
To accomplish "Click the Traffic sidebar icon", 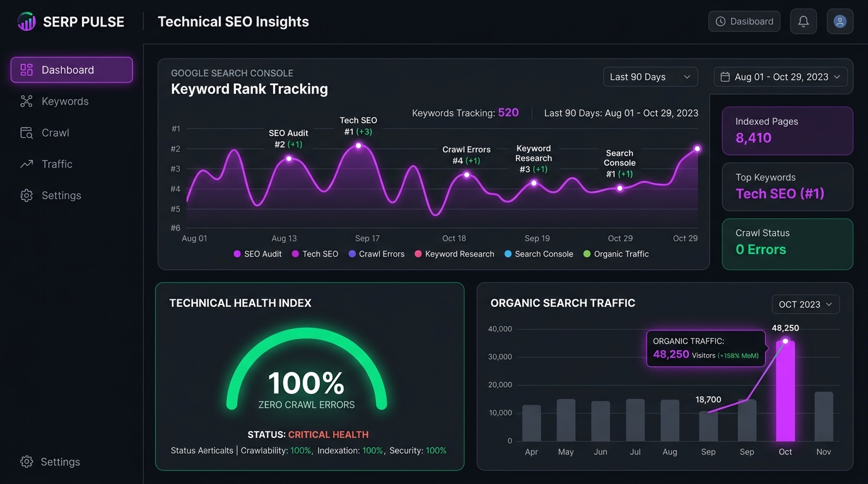I will tap(26, 164).
